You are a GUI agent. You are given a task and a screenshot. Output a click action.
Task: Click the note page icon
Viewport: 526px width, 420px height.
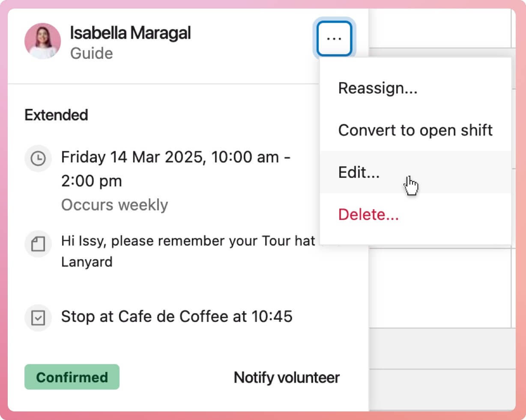click(38, 244)
